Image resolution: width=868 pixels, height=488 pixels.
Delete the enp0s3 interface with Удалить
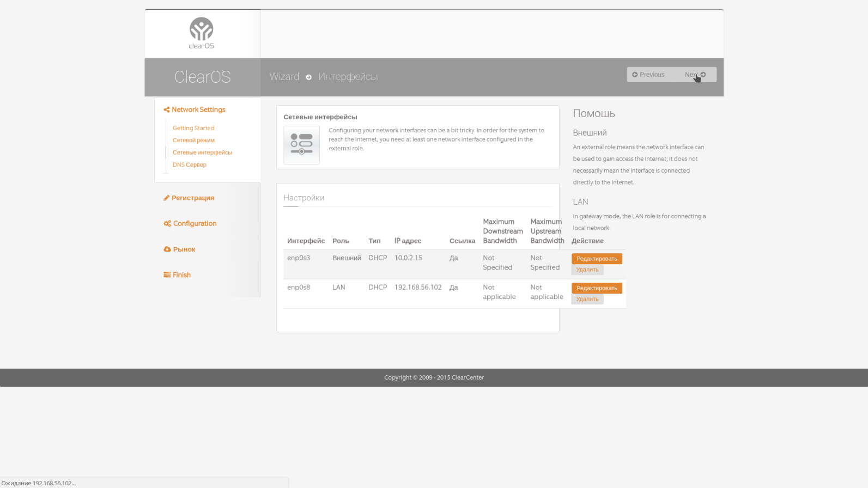(x=587, y=270)
